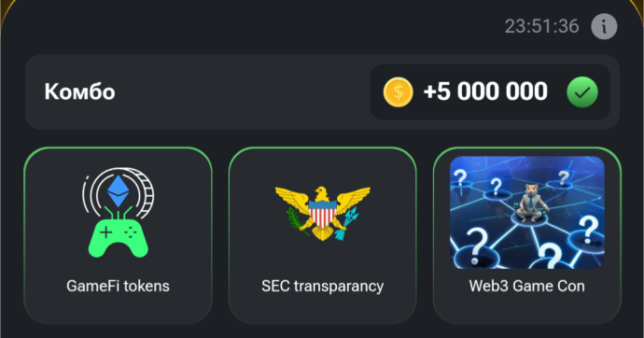Viewport: 644px width, 338px height.
Task: Open the SEC transparancy combo card
Action: click(322, 236)
